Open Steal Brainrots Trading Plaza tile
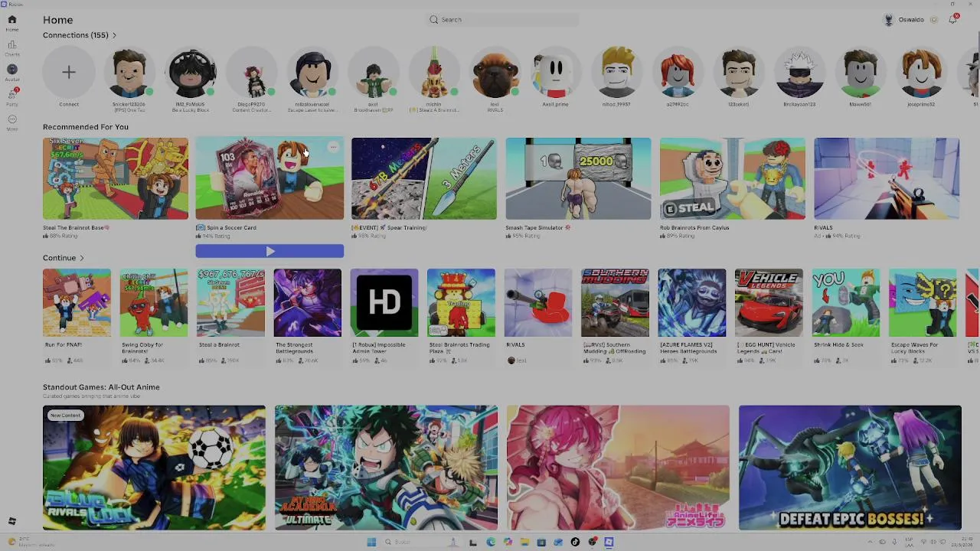This screenshot has width=980, height=551. click(461, 303)
